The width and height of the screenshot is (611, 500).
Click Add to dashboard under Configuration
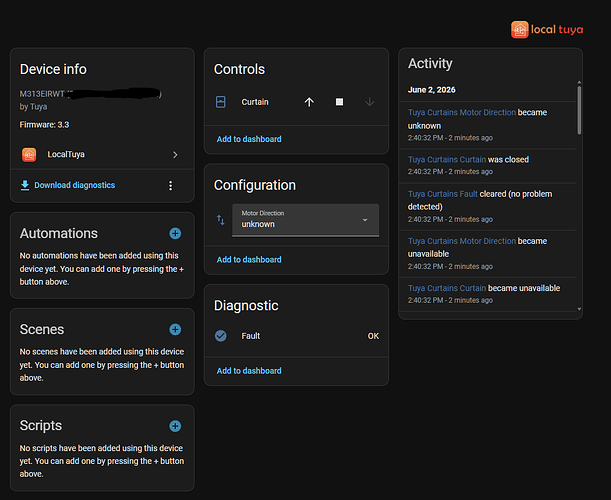click(x=249, y=260)
